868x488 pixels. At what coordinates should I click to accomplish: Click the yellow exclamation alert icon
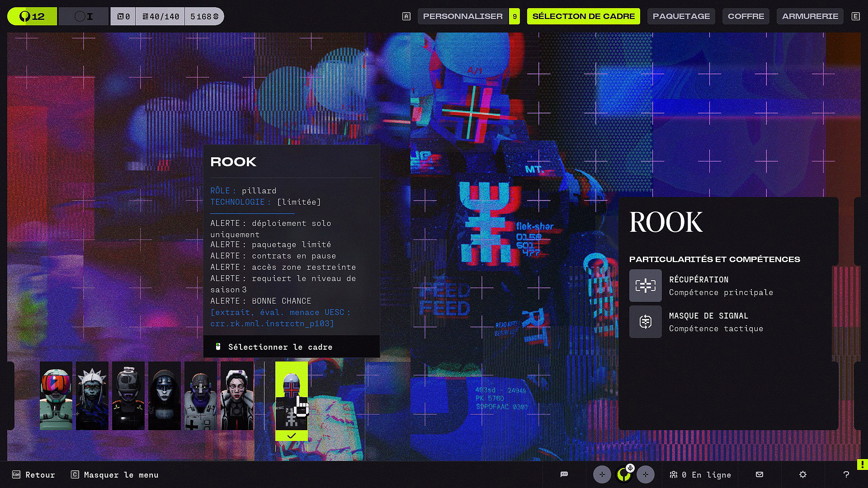(x=862, y=465)
